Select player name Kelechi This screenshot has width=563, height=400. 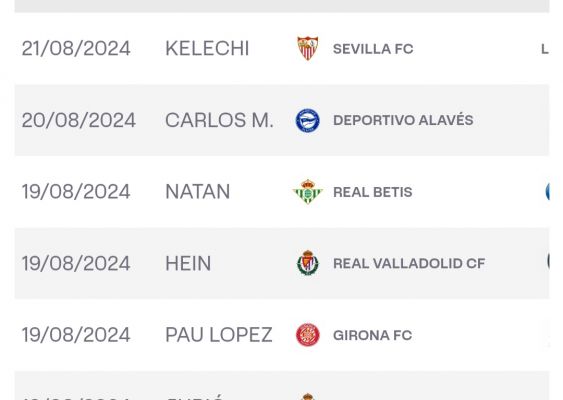[207, 48]
